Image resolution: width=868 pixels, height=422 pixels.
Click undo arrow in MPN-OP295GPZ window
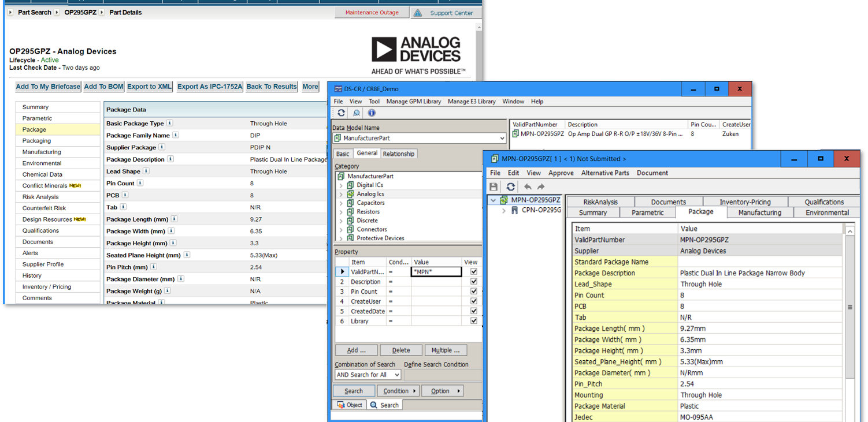click(x=527, y=187)
